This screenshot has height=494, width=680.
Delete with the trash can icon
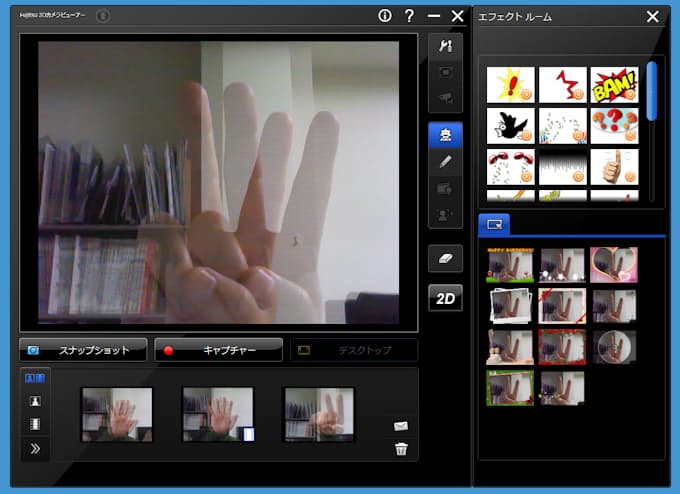[401, 449]
